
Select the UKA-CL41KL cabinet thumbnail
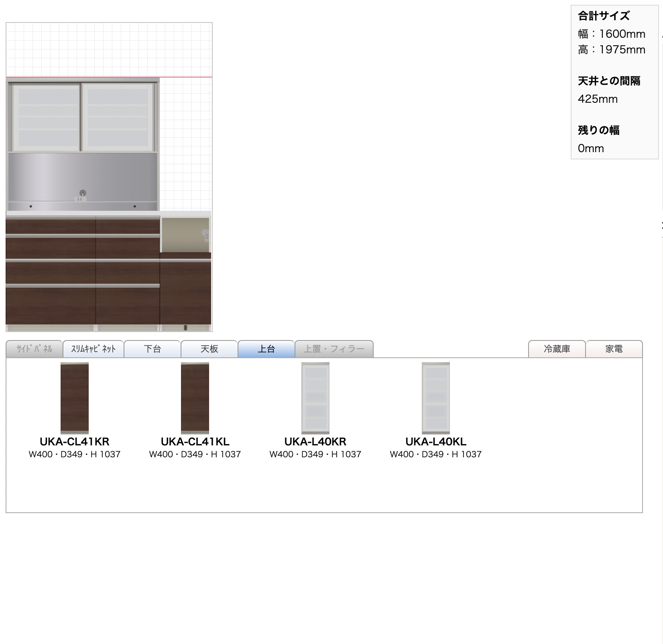pos(195,397)
